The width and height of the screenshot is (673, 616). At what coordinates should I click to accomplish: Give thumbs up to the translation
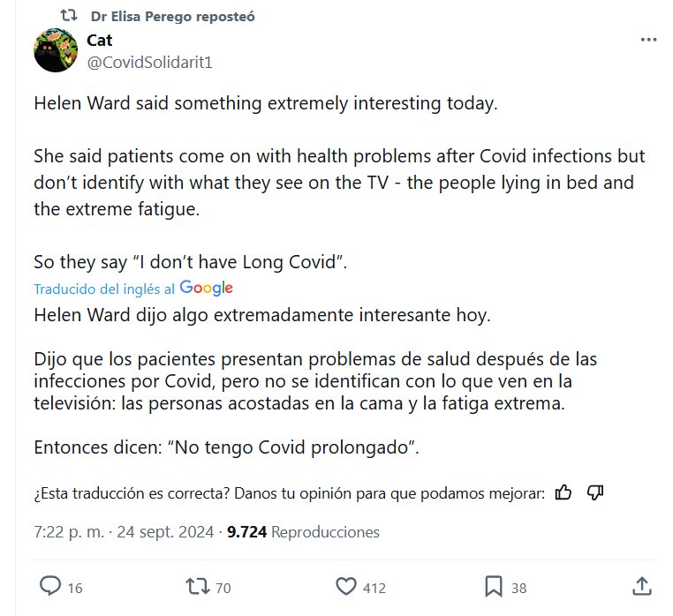pyautogui.click(x=563, y=492)
